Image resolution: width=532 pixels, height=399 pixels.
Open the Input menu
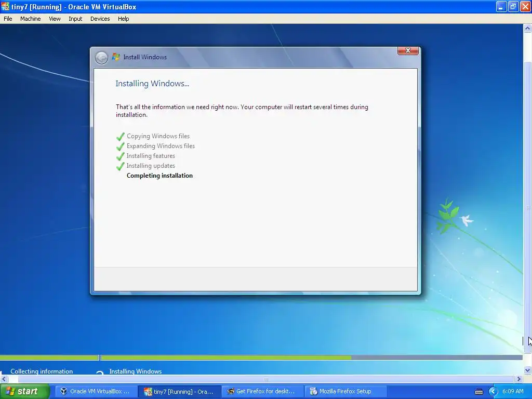click(x=75, y=19)
